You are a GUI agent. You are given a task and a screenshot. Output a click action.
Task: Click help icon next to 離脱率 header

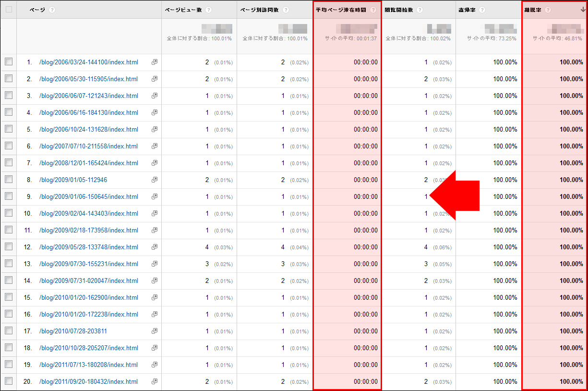point(548,10)
